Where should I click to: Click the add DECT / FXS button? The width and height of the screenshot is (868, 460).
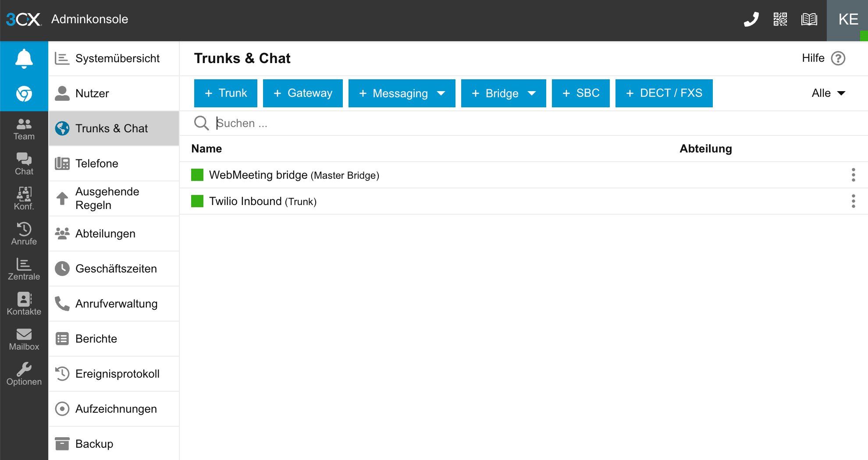click(x=664, y=93)
